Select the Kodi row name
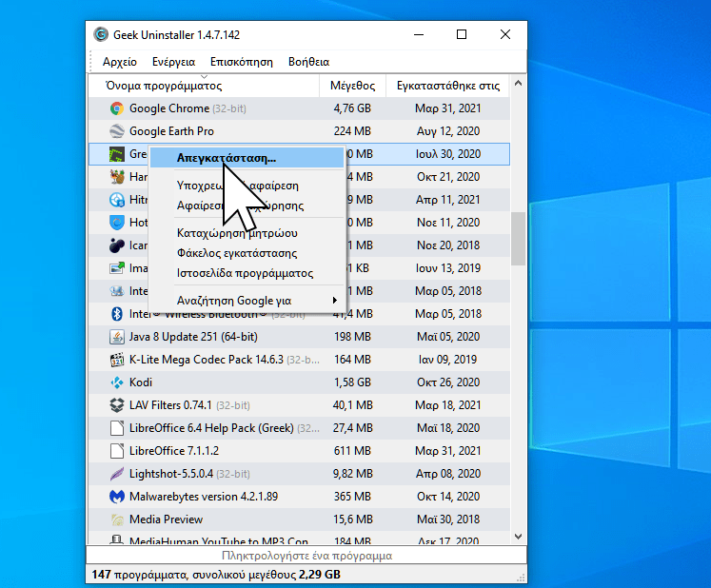 point(141,382)
